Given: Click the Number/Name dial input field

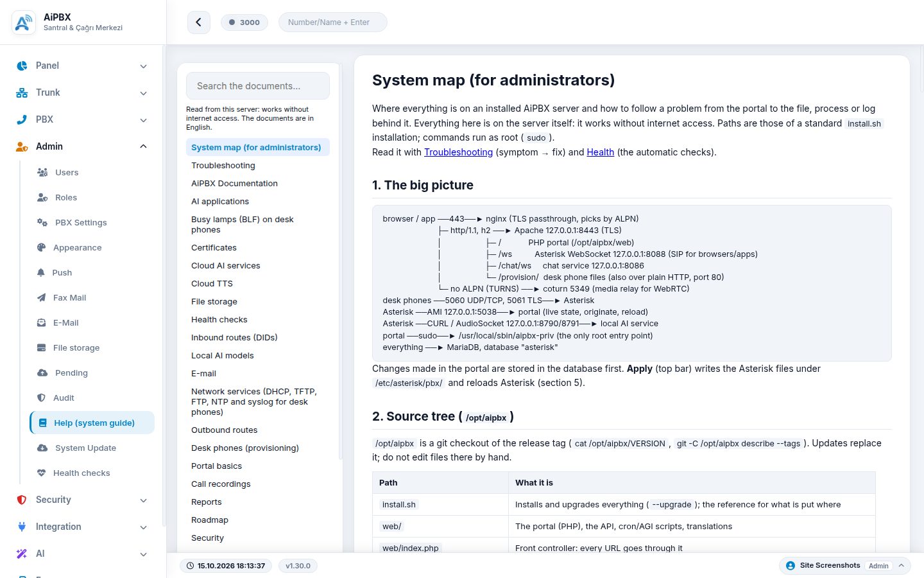Looking at the screenshot, I should (333, 22).
